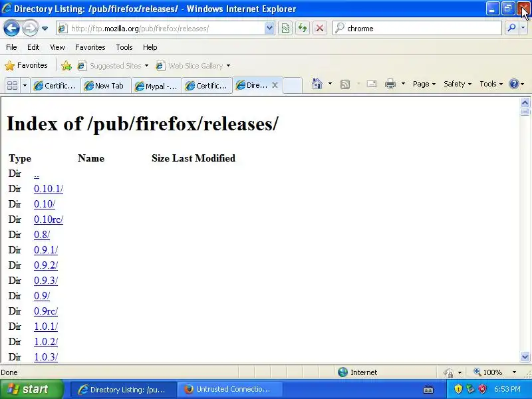Viewport: 532px width, 399px height.
Task: Open the 1.0.3/ directory link
Action: pos(46,357)
